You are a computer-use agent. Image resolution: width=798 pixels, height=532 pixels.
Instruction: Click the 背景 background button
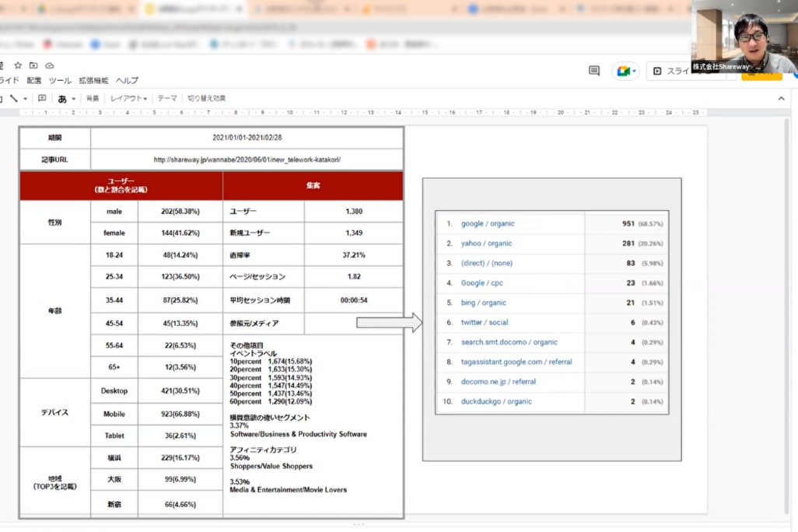(93, 99)
